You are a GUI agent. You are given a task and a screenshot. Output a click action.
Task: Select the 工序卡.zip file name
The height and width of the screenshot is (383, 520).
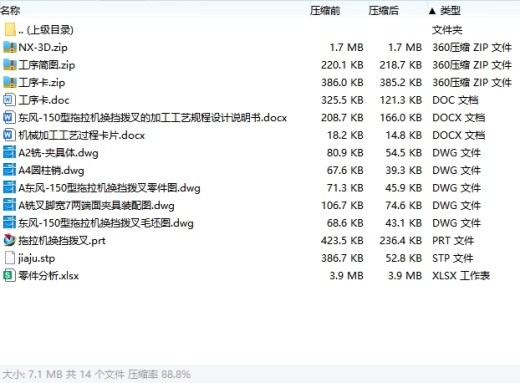coord(42,82)
